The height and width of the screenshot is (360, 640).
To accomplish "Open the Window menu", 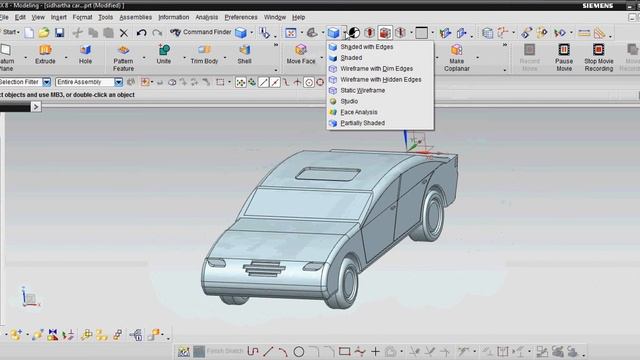I will tap(275, 17).
